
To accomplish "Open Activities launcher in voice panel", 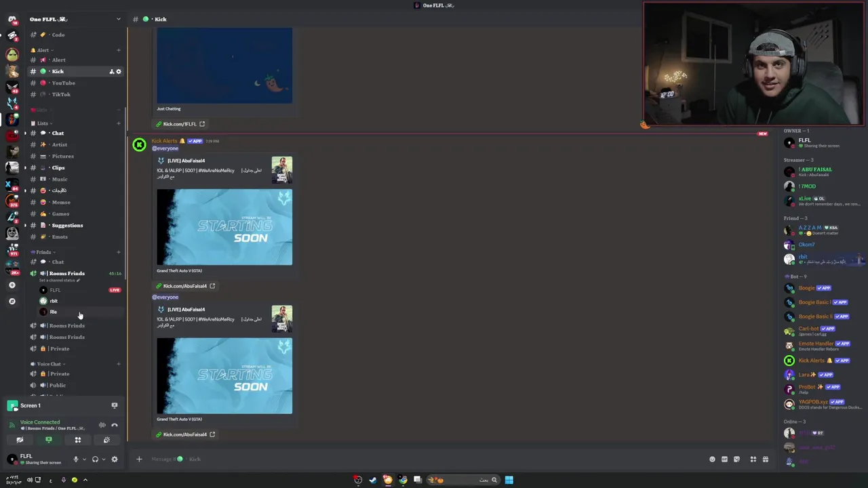I will click(x=77, y=440).
